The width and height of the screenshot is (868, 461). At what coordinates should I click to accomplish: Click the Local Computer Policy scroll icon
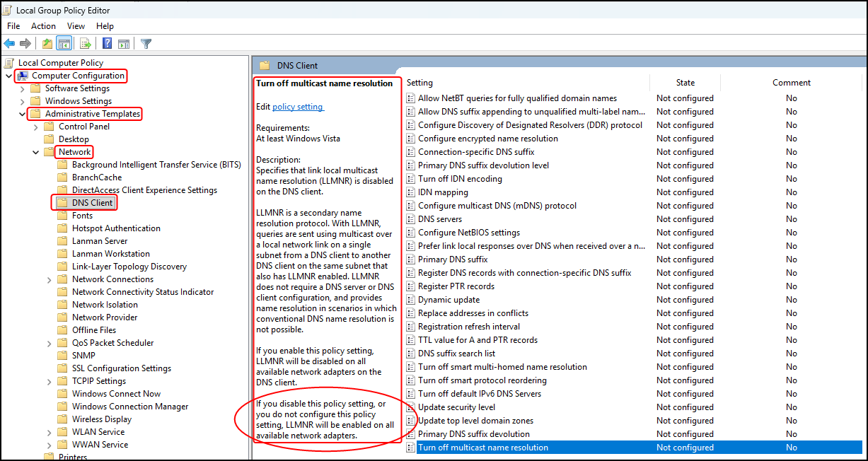10,63
